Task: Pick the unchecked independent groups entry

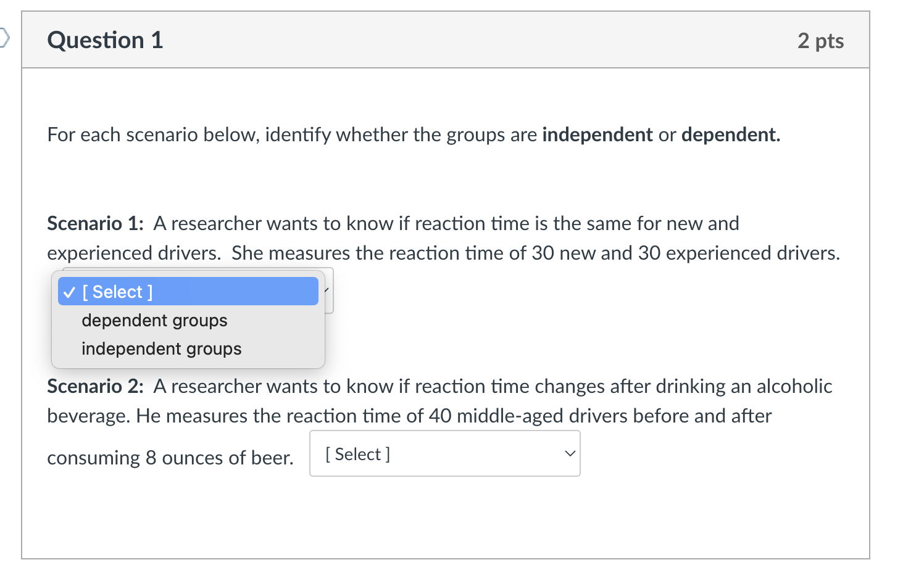Action: pos(161,348)
